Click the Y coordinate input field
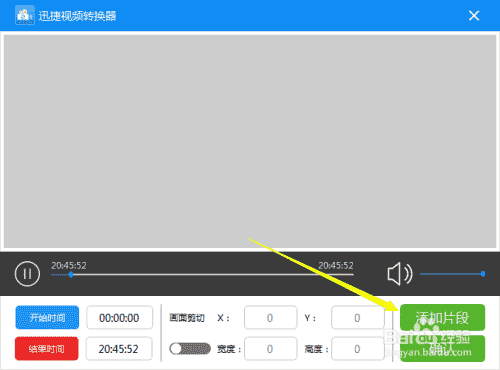Viewport: 500px width, 370px height. [x=357, y=318]
